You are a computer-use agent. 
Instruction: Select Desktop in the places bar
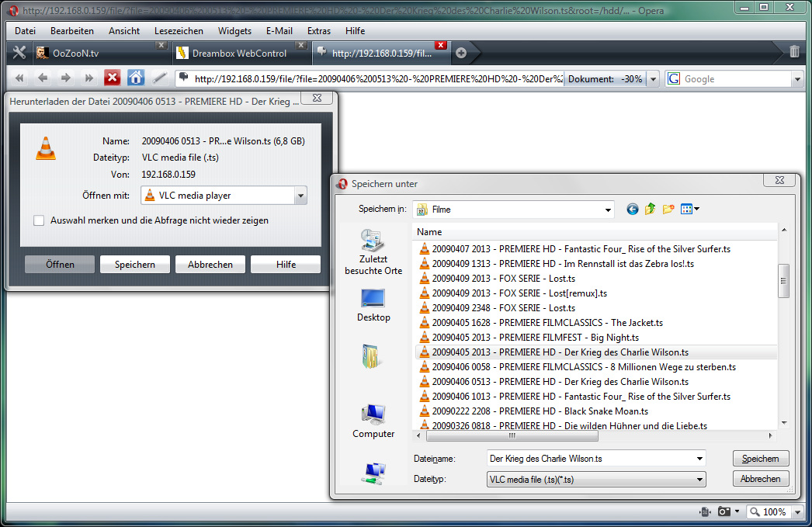(373, 305)
